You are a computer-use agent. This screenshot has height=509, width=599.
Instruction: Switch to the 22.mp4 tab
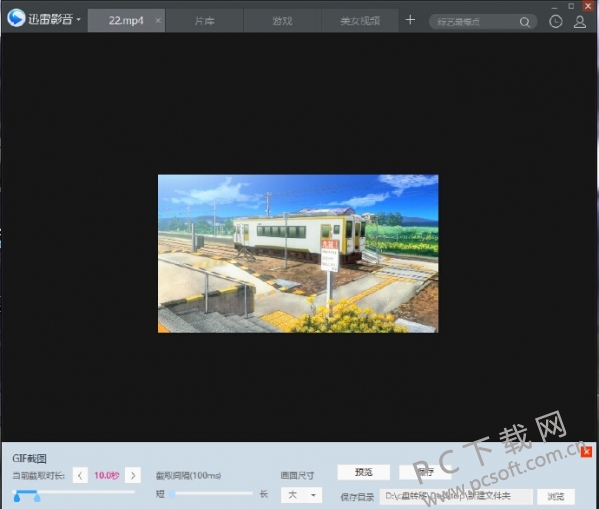[126, 21]
